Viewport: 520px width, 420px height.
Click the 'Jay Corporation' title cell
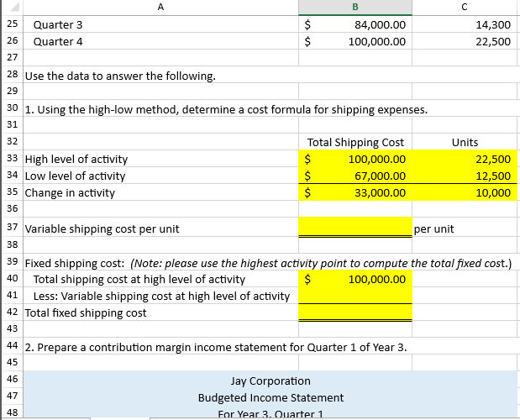coord(271,381)
